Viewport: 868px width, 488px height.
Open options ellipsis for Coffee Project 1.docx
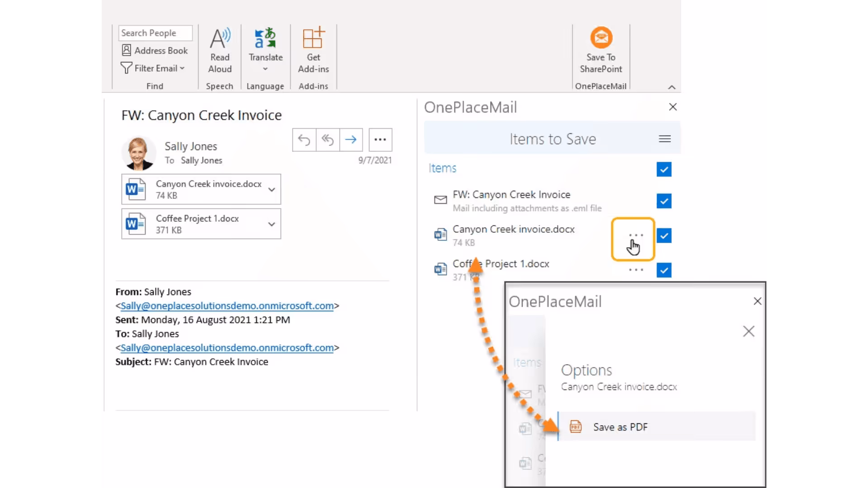[636, 270]
